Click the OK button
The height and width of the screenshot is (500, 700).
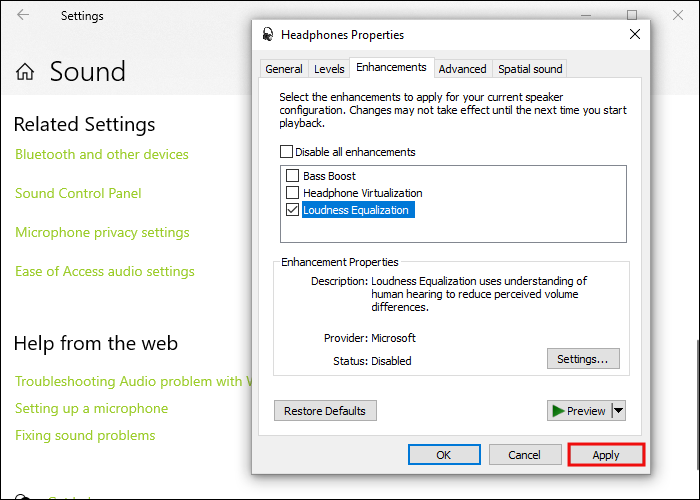[444, 455]
